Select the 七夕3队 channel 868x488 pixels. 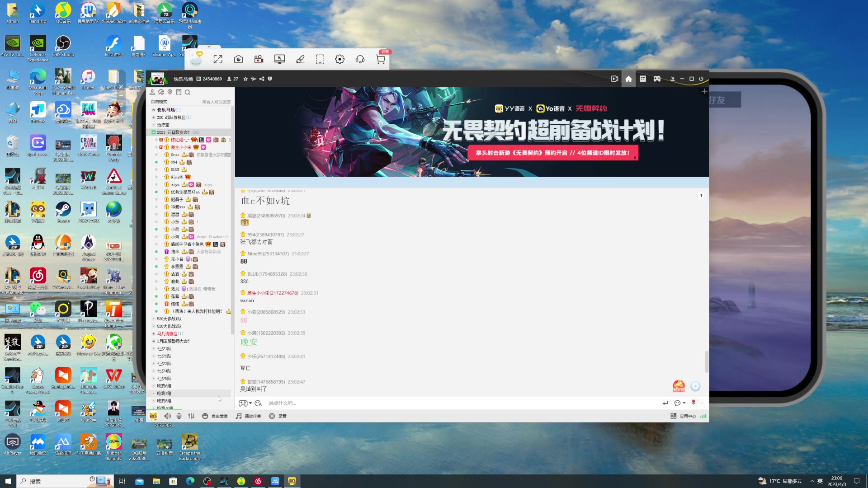(164, 364)
